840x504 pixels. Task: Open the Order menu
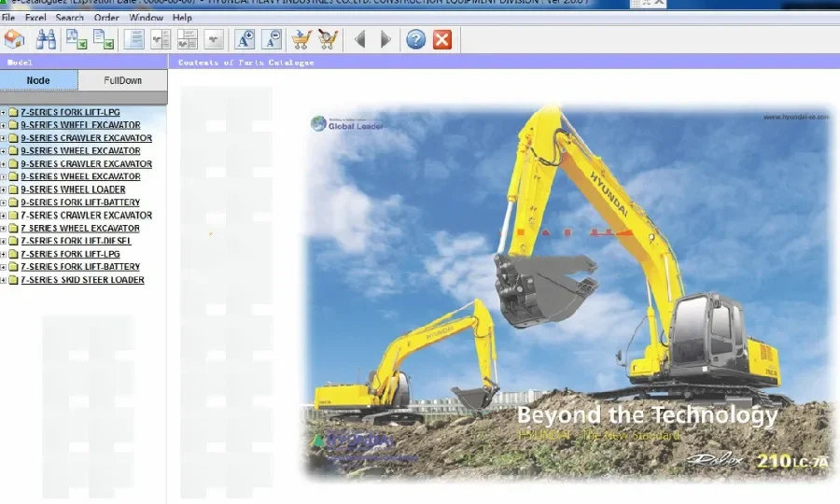tap(106, 18)
